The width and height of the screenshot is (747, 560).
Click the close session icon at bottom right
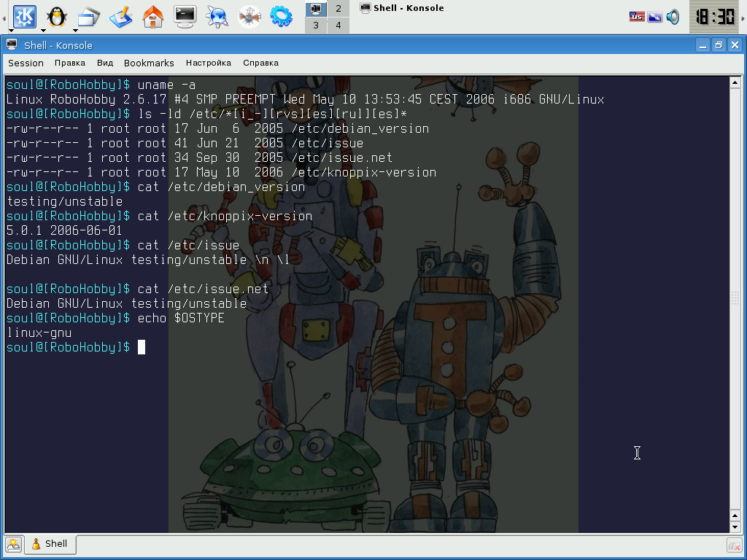734,545
